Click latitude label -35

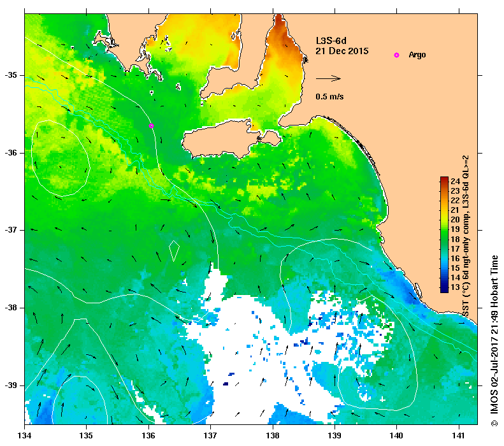tap(11, 75)
